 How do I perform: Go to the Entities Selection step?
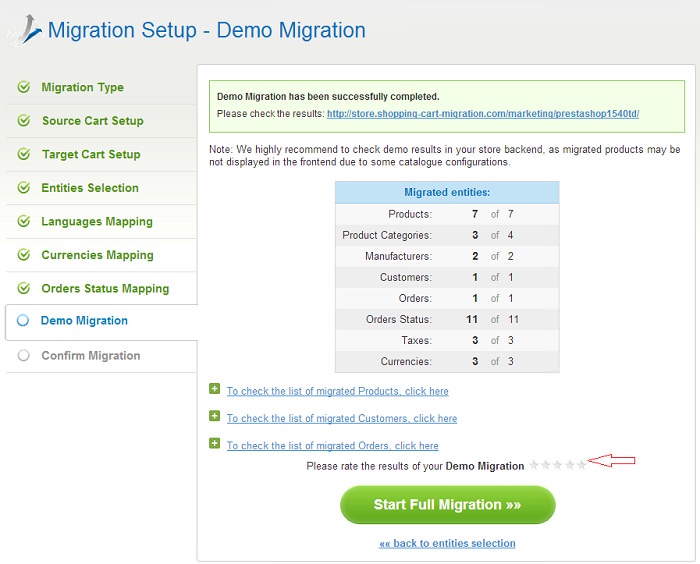tap(90, 188)
